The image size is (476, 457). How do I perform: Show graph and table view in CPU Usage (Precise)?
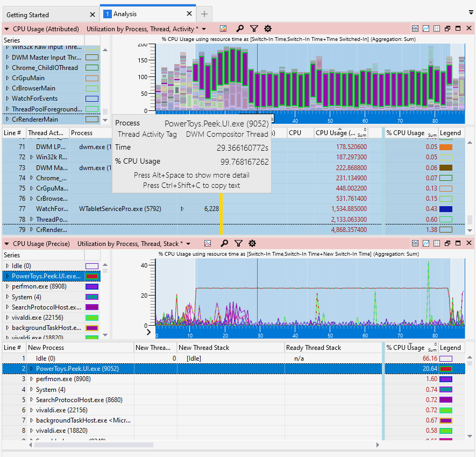pos(415,243)
